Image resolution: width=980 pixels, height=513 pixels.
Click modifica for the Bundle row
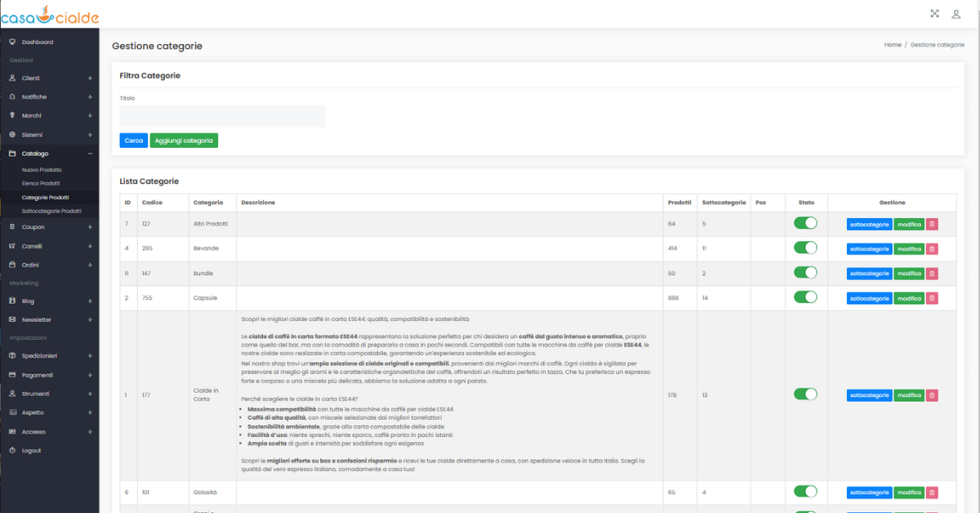pyautogui.click(x=909, y=274)
